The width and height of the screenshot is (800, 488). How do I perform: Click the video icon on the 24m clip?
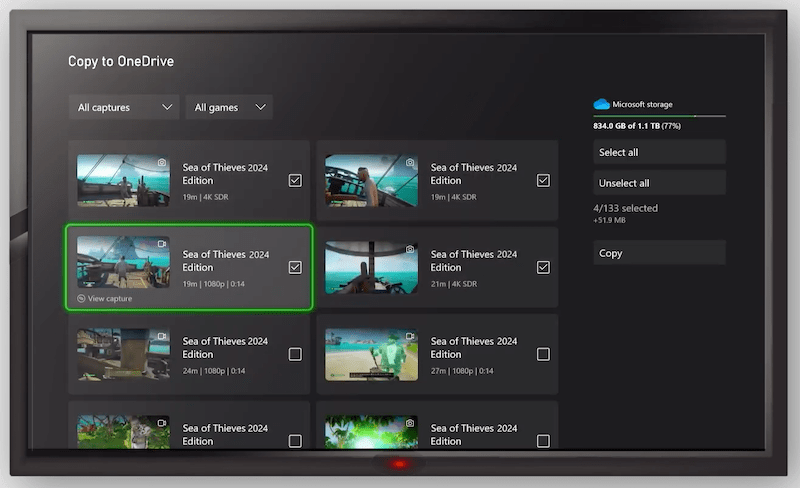point(162,336)
